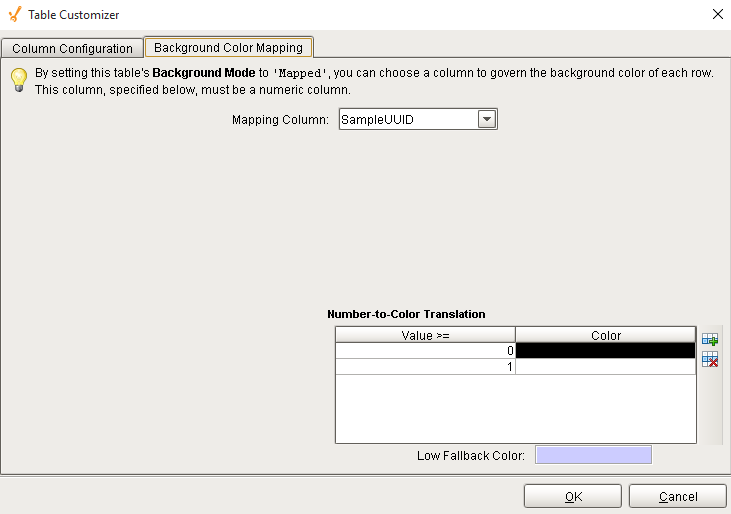Select the Background Color Mapping tab
731x514 pixels.
pyautogui.click(x=229, y=47)
